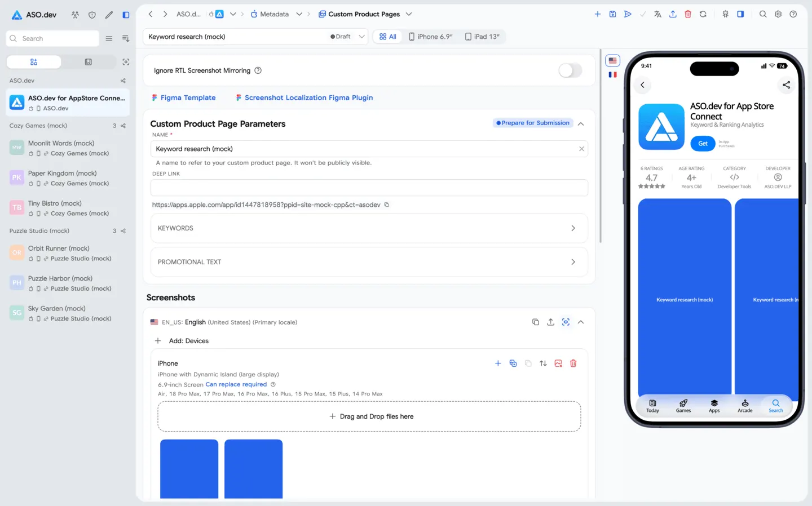
Task: Click the reorder arrows icon in the iPhone row
Action: pyautogui.click(x=543, y=363)
